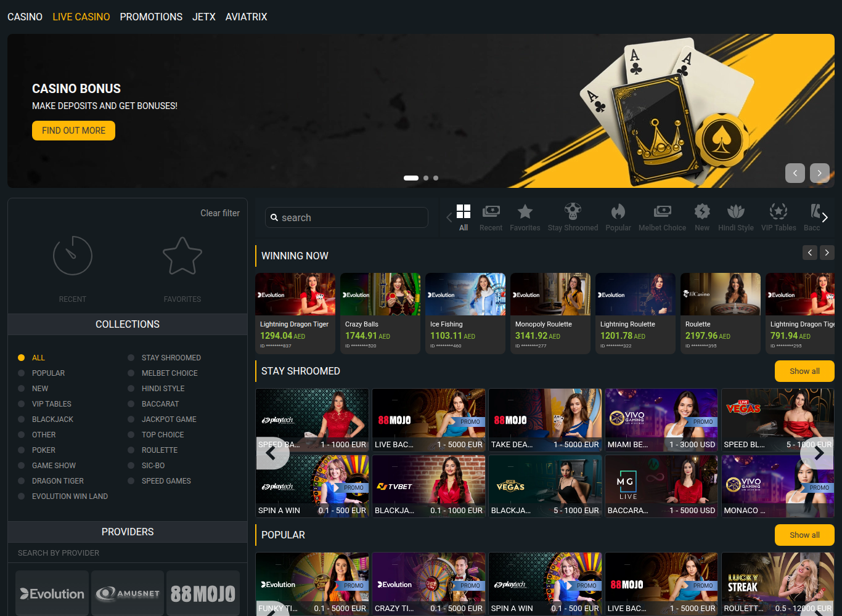This screenshot has height=616, width=842.
Task: Select the first banner slide indicator
Action: point(411,178)
